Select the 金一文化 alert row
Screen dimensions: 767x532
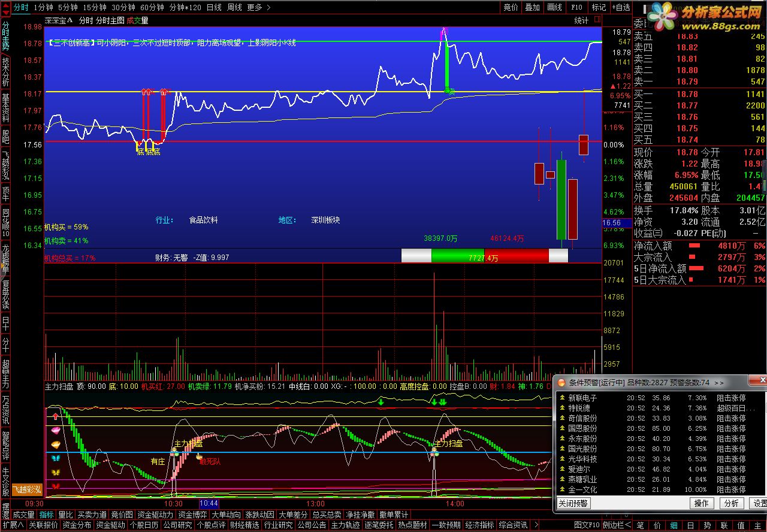click(660, 489)
